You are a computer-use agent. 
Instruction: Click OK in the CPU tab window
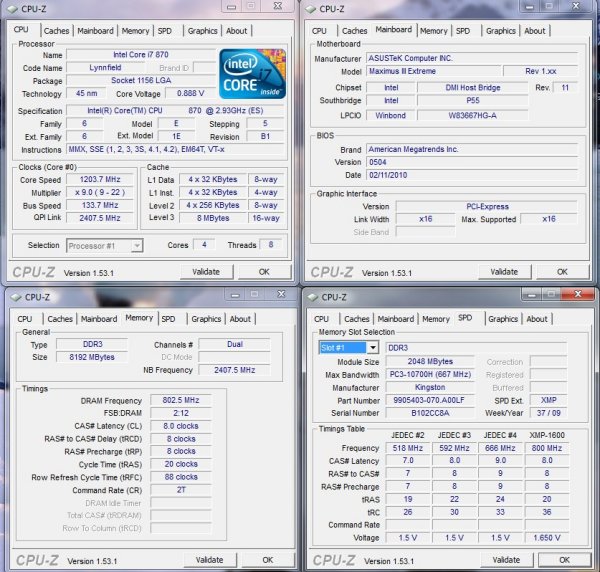264,272
